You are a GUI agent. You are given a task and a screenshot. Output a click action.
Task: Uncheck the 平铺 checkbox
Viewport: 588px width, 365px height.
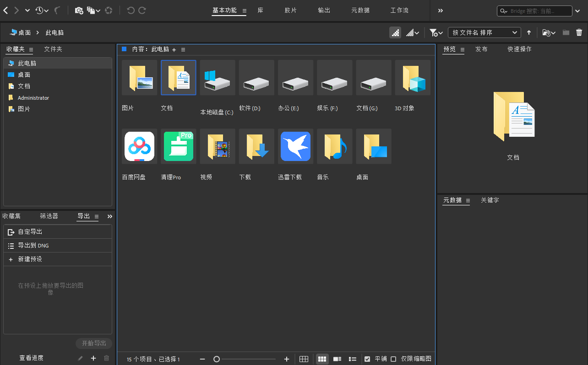(x=367, y=359)
